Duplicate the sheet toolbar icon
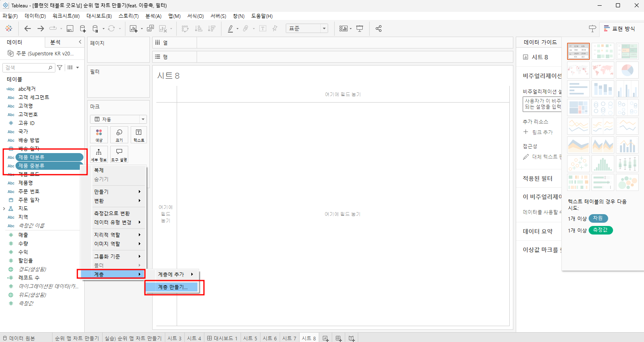Viewport: 644px width, 342px height. tap(150, 28)
